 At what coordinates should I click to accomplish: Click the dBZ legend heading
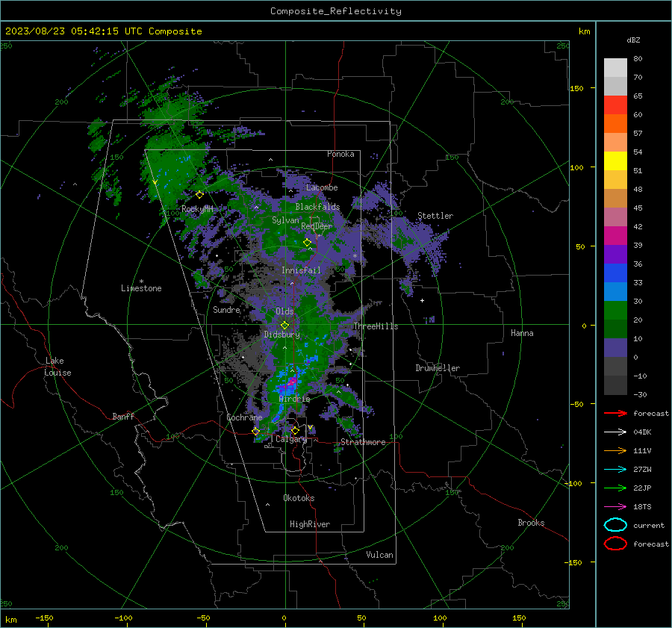(633, 40)
